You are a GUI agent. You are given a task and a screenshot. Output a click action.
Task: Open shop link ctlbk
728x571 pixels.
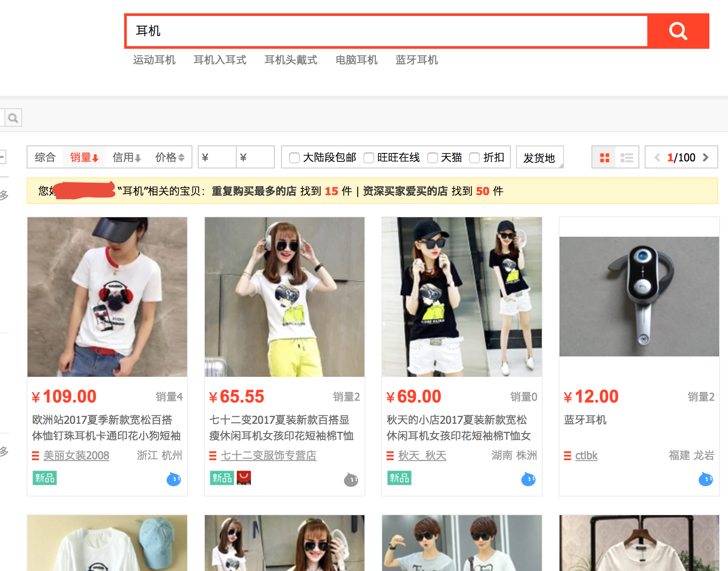pos(586,456)
